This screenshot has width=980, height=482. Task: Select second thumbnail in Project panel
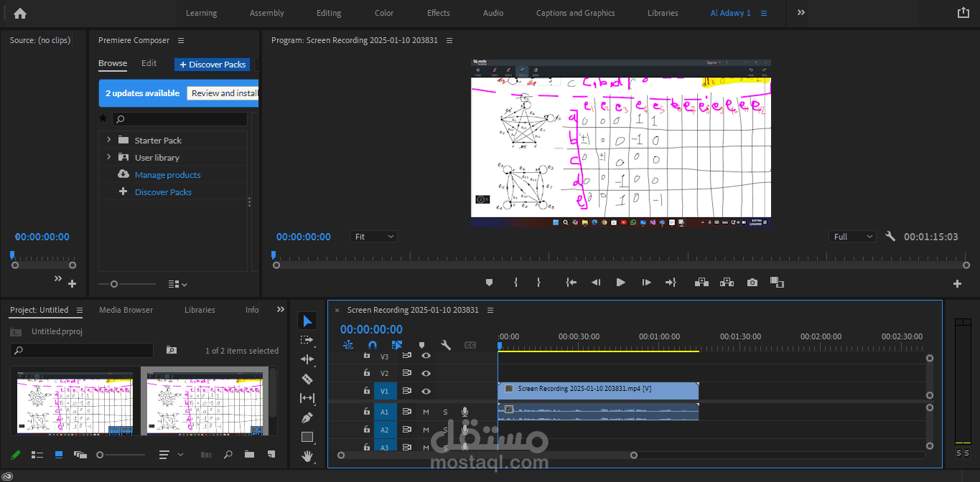(x=205, y=402)
